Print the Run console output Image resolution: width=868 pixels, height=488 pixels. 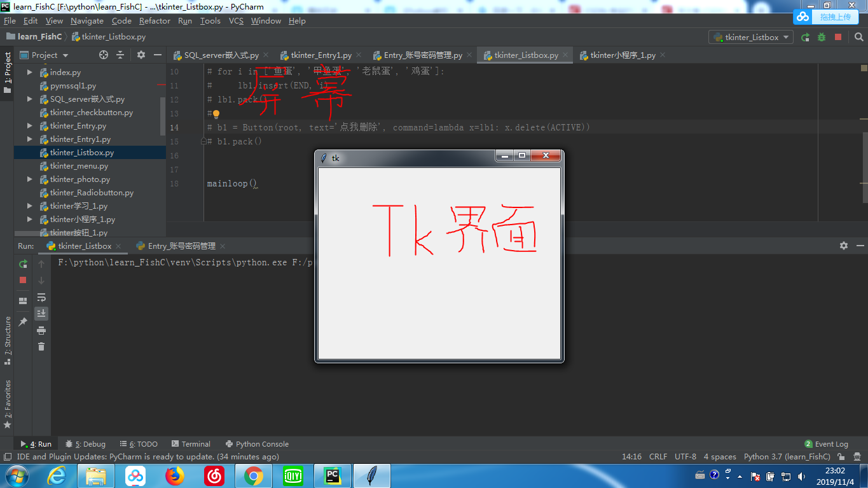(41, 330)
